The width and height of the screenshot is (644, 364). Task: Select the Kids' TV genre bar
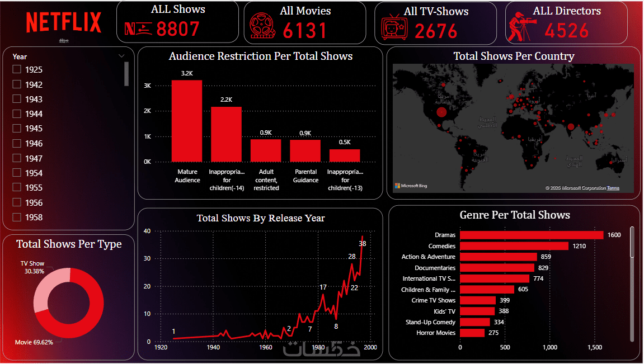(x=477, y=311)
